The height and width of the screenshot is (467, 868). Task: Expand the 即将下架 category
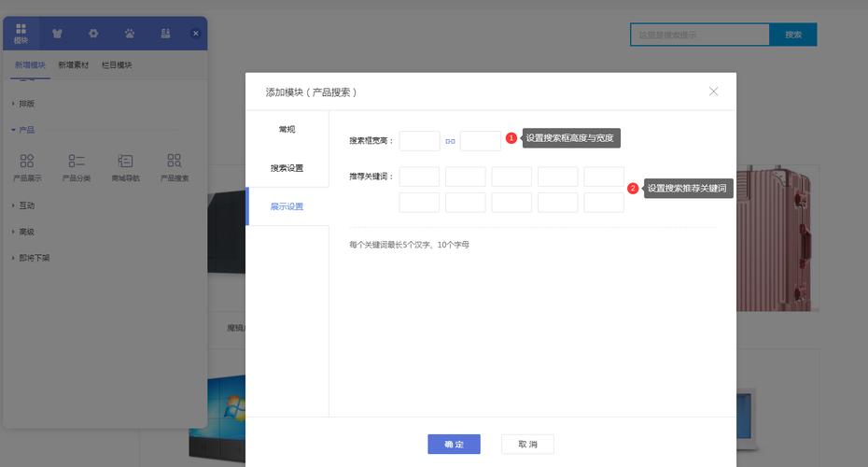[x=31, y=258]
